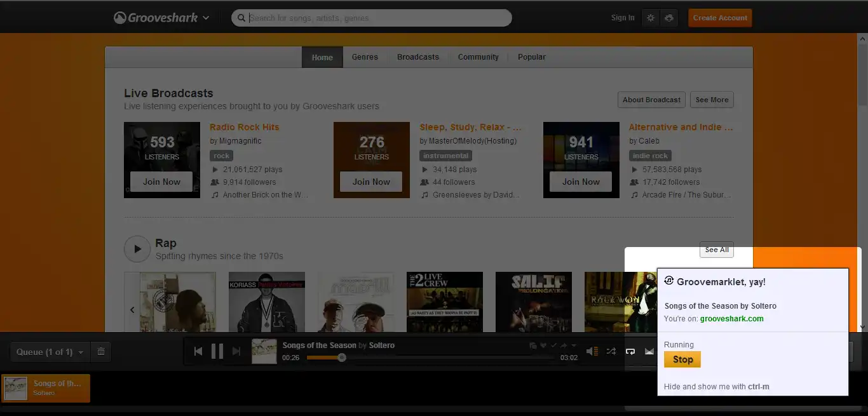Click See All for Rap
This screenshot has height=416, width=868.
717,250
